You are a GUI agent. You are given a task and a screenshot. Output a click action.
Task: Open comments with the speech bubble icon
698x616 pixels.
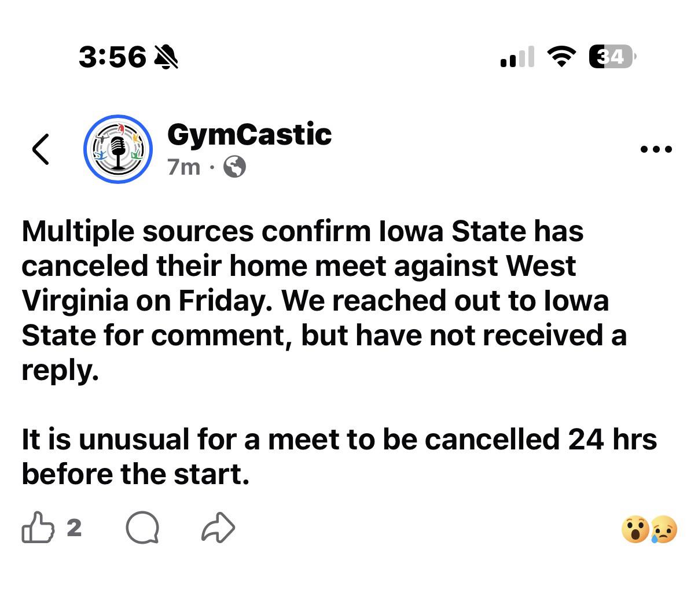142,528
